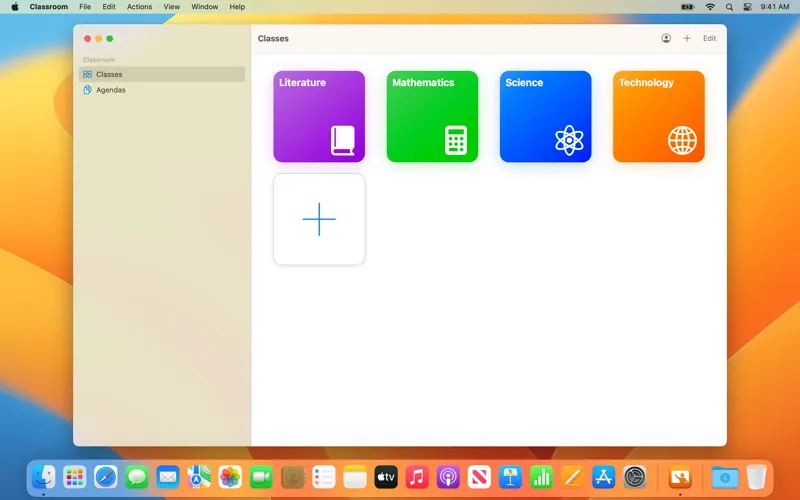Open Messages from the Dock

tap(137, 478)
